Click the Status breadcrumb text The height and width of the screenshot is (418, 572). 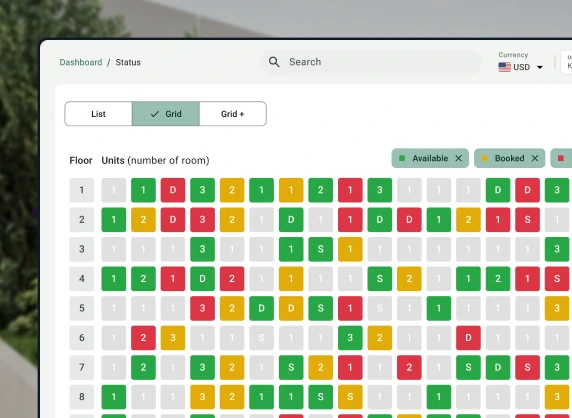128,62
